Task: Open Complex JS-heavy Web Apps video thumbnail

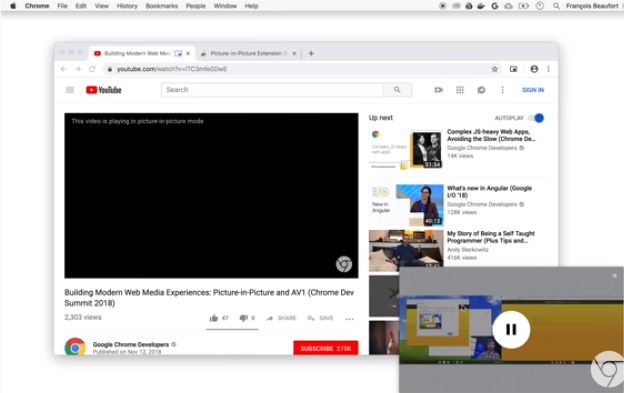Action: pos(406,149)
